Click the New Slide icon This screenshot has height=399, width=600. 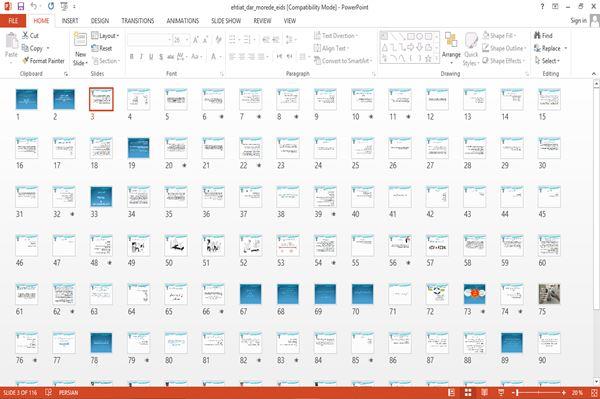(80, 40)
